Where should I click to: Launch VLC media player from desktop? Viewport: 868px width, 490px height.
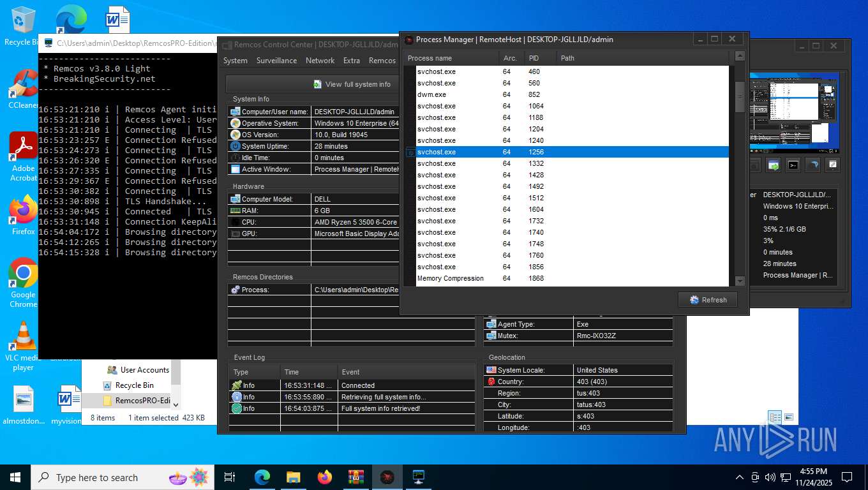[x=23, y=346]
